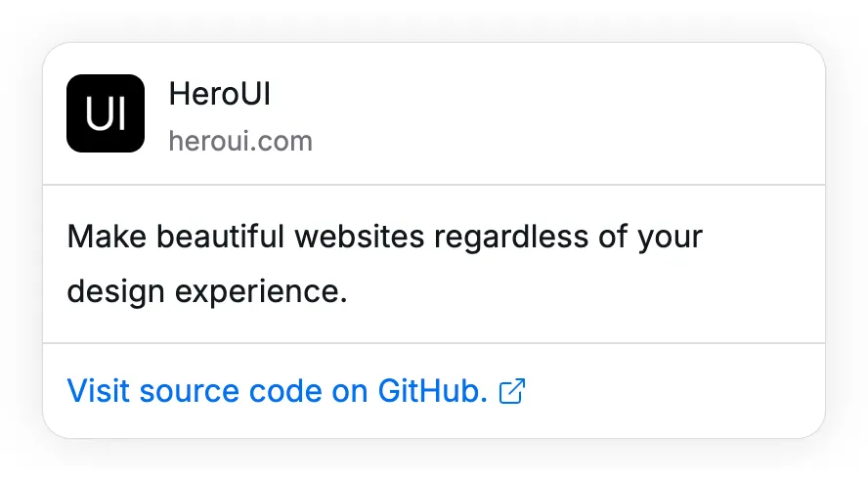The height and width of the screenshot is (481, 868).
Task: Click the white "UI" letters inside the logo
Action: [106, 114]
